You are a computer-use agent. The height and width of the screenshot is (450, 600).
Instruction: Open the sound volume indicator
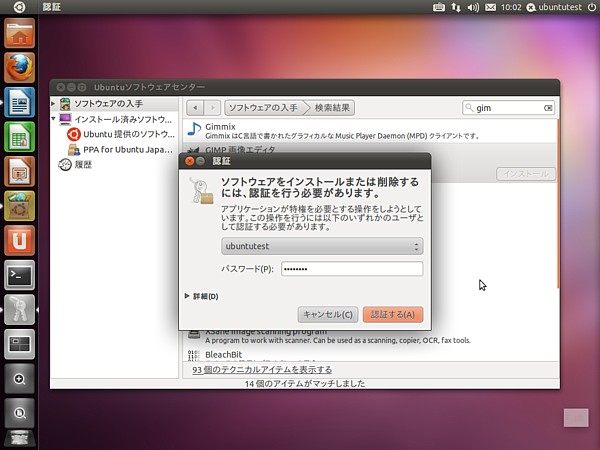[x=473, y=7]
